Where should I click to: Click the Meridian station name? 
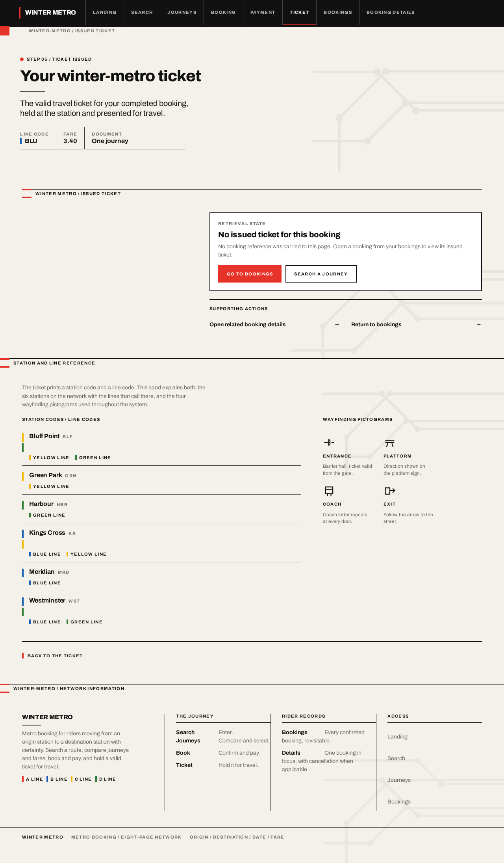click(42, 572)
